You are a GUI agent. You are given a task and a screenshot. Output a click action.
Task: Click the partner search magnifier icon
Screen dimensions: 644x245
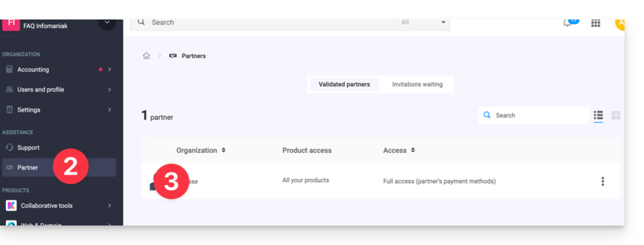pos(487,115)
